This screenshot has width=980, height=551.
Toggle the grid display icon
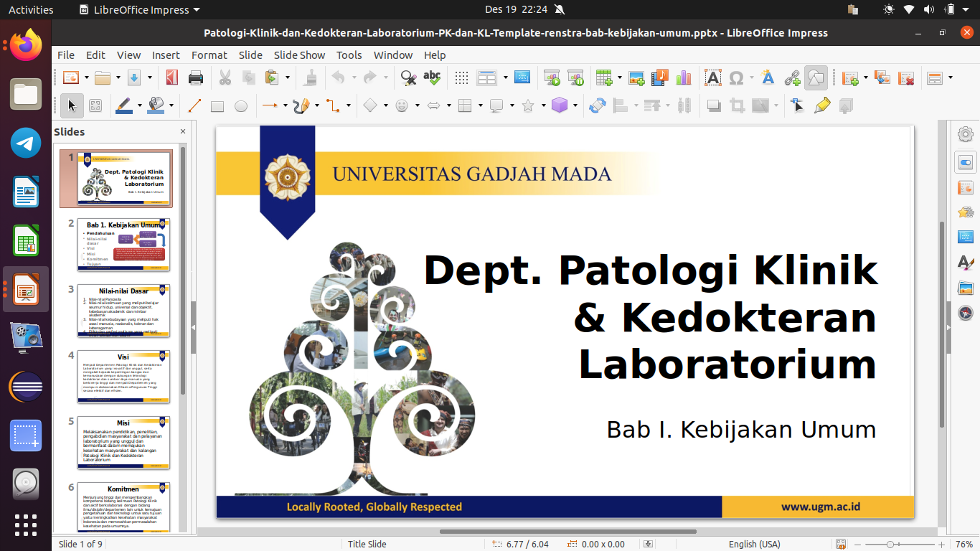click(462, 77)
